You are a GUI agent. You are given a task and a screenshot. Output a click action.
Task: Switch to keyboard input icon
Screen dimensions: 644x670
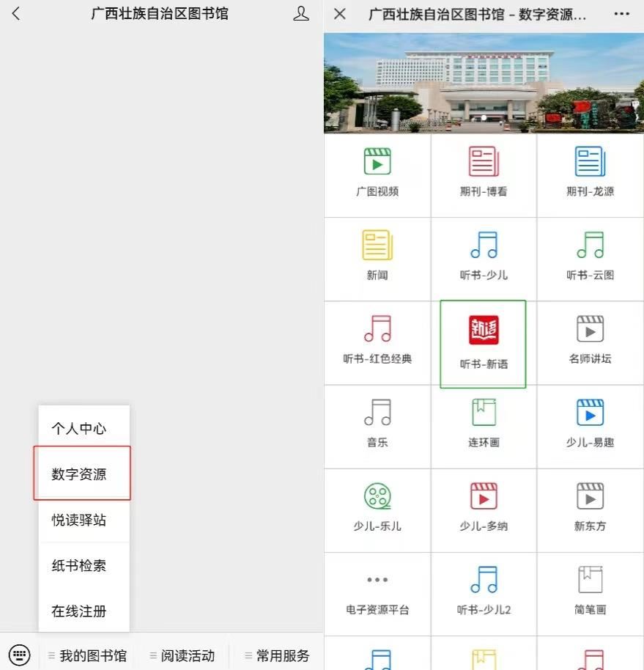coord(19,655)
